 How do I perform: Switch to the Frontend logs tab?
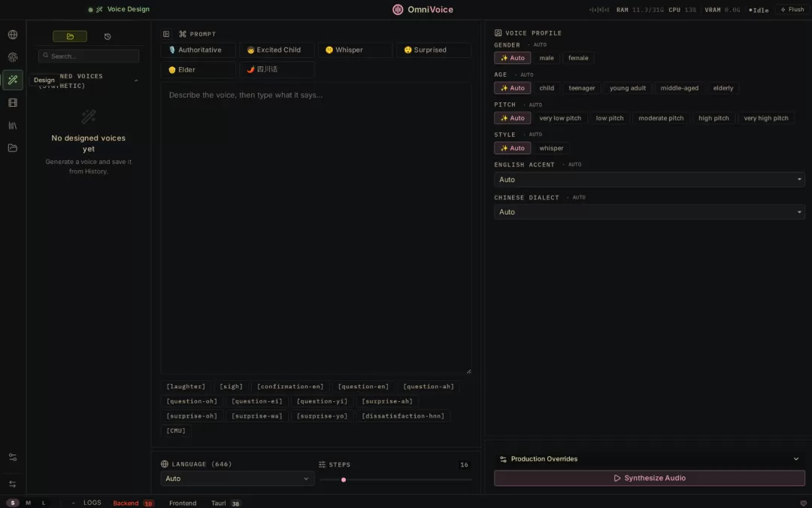tap(182, 503)
